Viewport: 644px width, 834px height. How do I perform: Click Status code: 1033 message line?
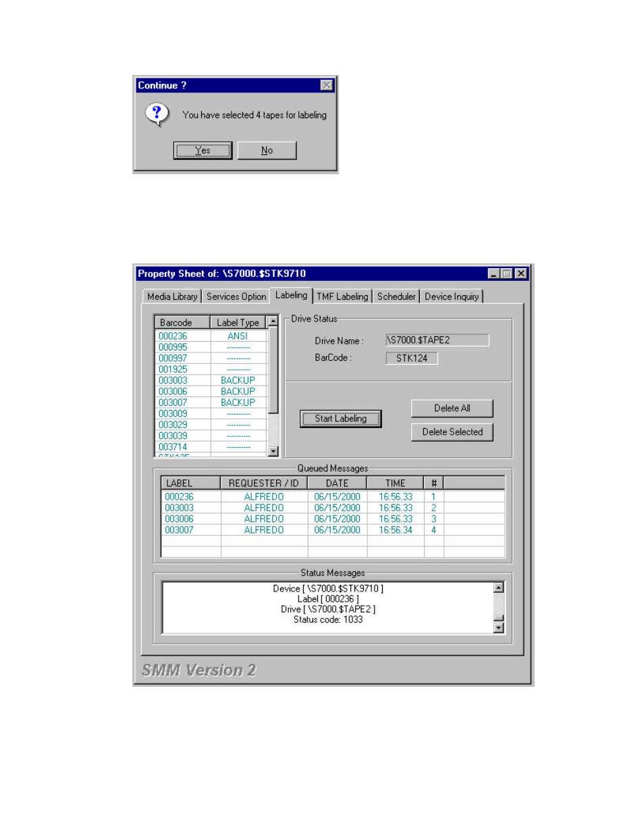(x=328, y=619)
